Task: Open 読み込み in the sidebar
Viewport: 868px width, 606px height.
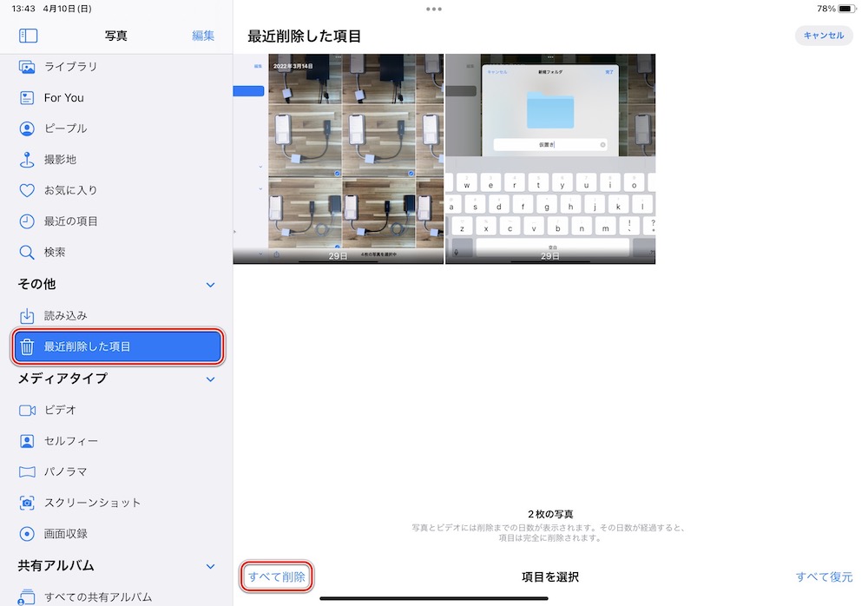Action: [x=116, y=316]
